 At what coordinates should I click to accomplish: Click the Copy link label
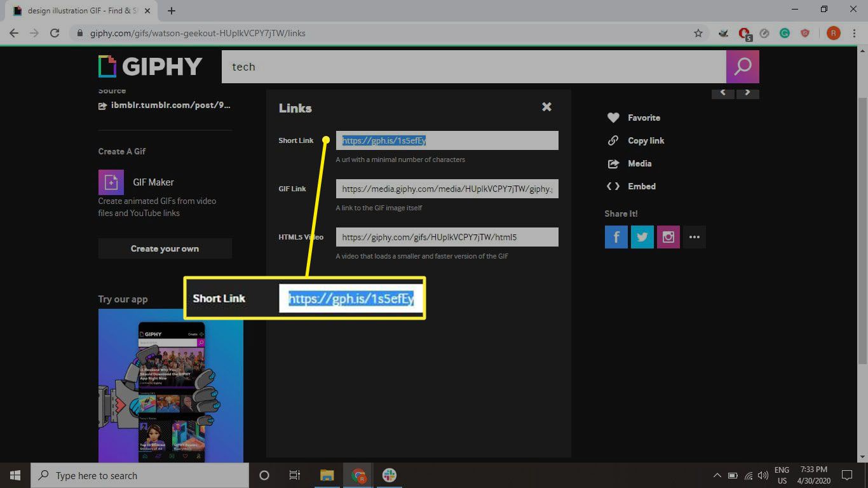click(646, 140)
